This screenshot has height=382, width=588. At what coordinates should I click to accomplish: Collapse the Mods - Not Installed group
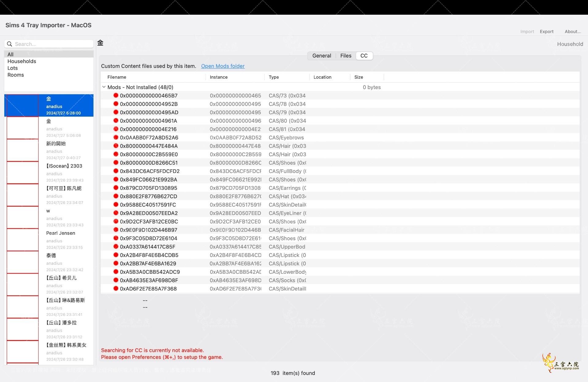104,87
